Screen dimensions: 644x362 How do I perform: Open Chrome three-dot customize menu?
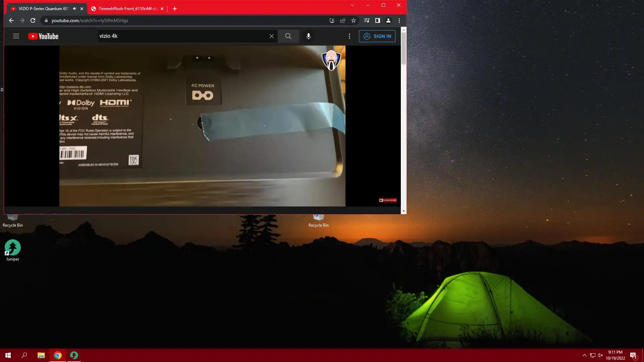pyautogui.click(x=399, y=20)
